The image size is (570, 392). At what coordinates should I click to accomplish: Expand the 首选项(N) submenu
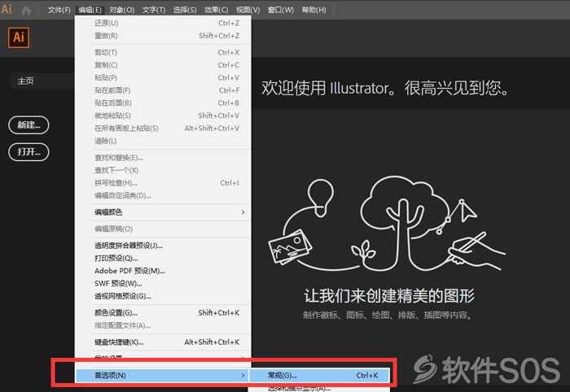pos(162,375)
